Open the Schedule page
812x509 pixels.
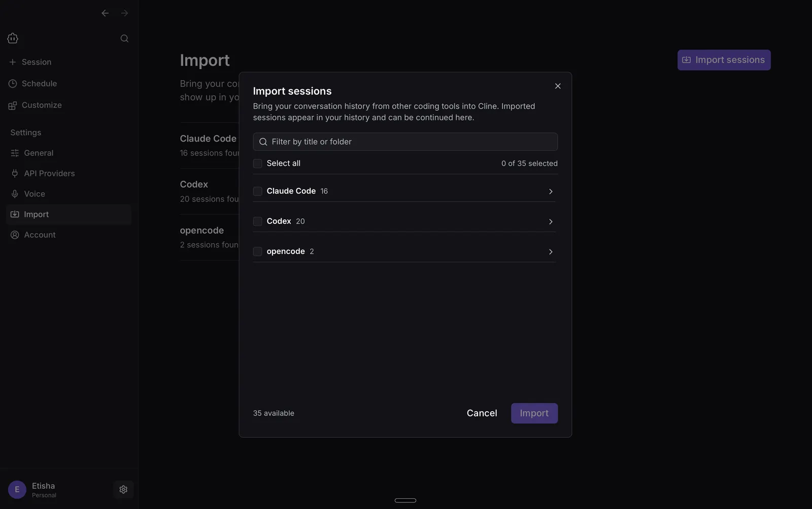tap(32, 83)
